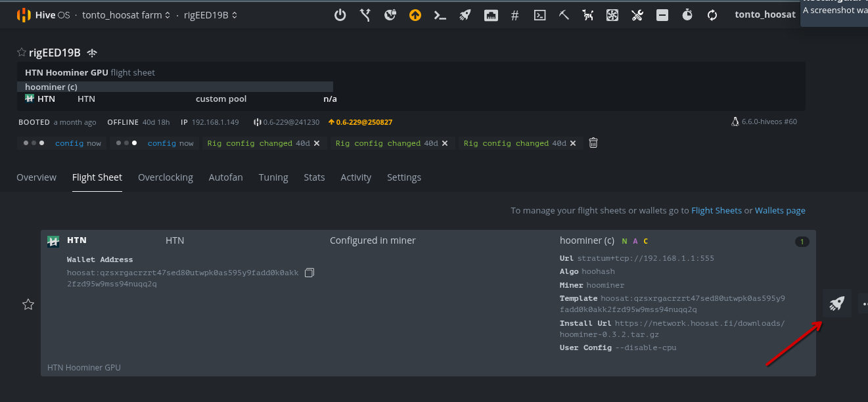The width and height of the screenshot is (868, 402).
Task: Follow the Wallets page link
Action: coord(780,211)
